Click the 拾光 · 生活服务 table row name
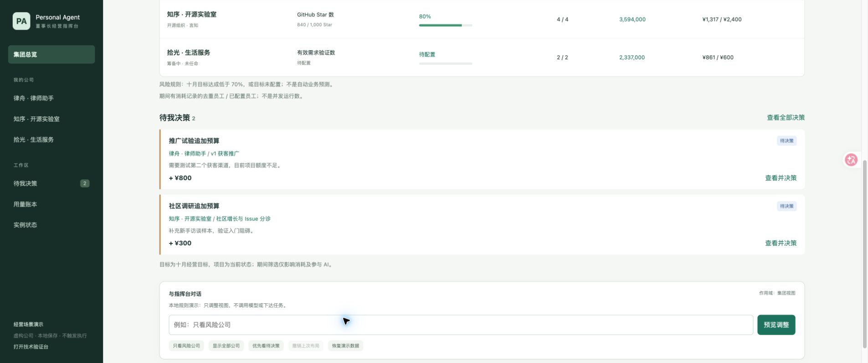Screen dimensions: 868x363 (x=189, y=52)
